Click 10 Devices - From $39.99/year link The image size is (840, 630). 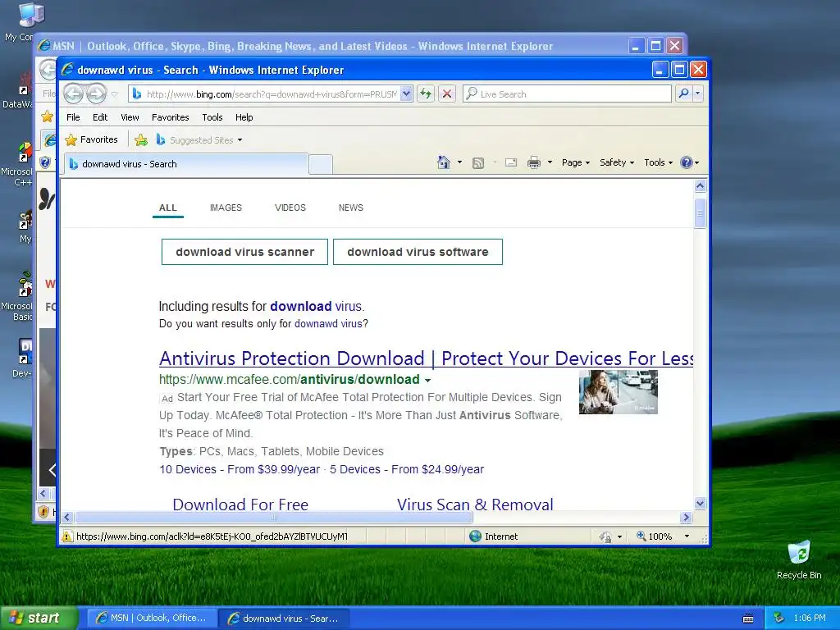point(240,469)
